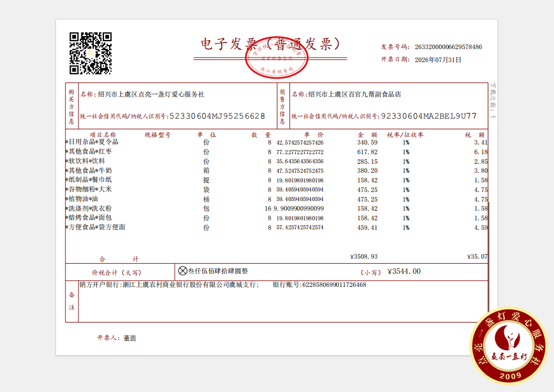Click the round 点亮一盏灯 2009 logo badge
The width and height of the screenshot is (554, 392).
(509, 346)
